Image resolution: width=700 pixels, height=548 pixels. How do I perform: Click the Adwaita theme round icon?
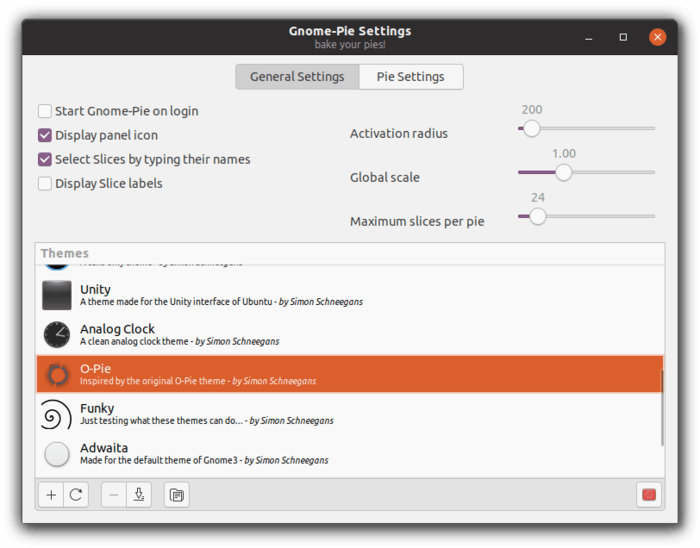click(57, 454)
